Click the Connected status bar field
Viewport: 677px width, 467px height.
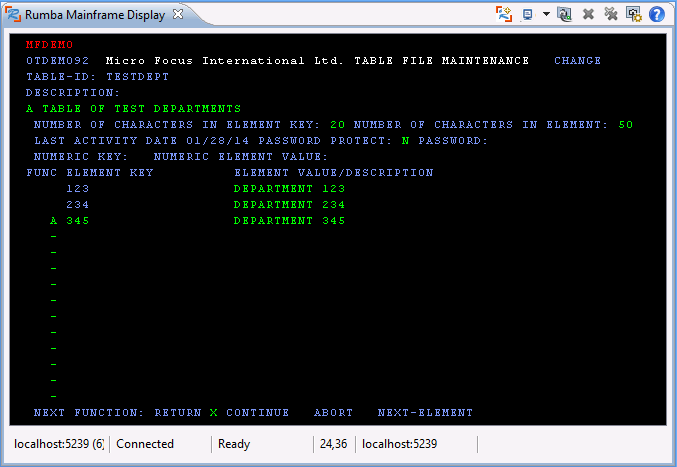point(145,444)
